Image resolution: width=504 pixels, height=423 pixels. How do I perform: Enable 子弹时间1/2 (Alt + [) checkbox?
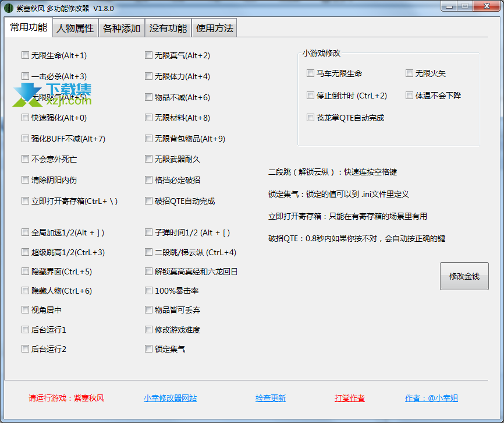point(148,232)
